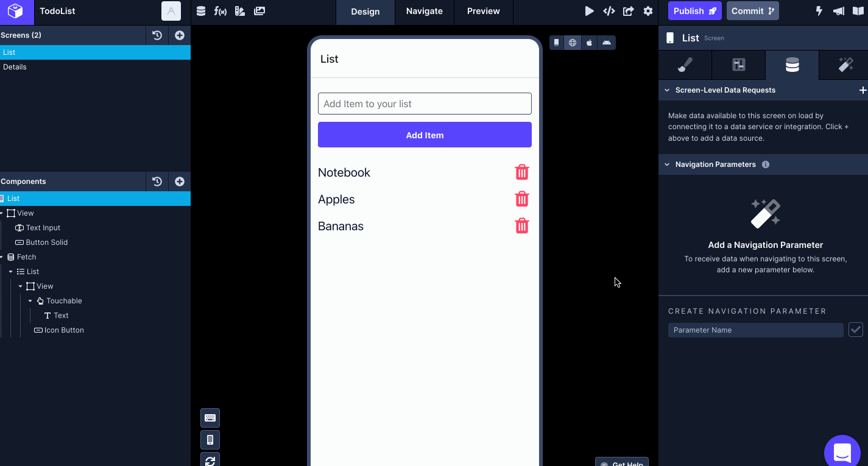Screen dimensions: 868x466
Task: Open the Styles brush tab
Action: coord(685,65)
